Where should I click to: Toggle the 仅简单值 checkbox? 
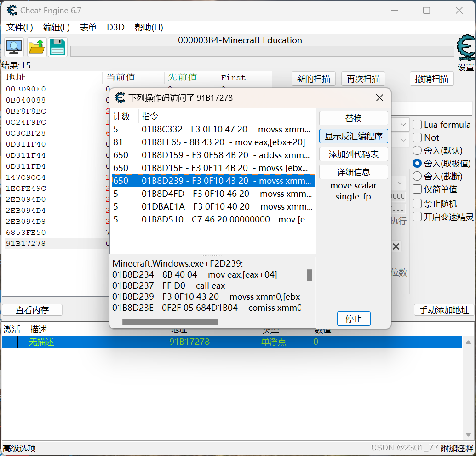pos(417,189)
